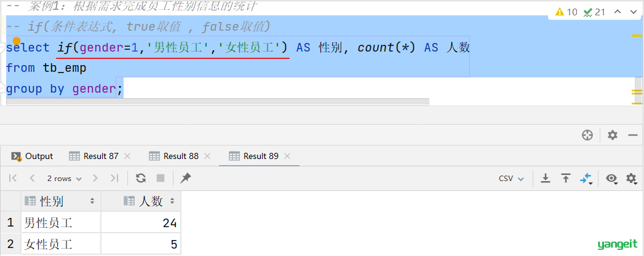
Task: Open the services panel gear settings
Action: click(x=613, y=135)
